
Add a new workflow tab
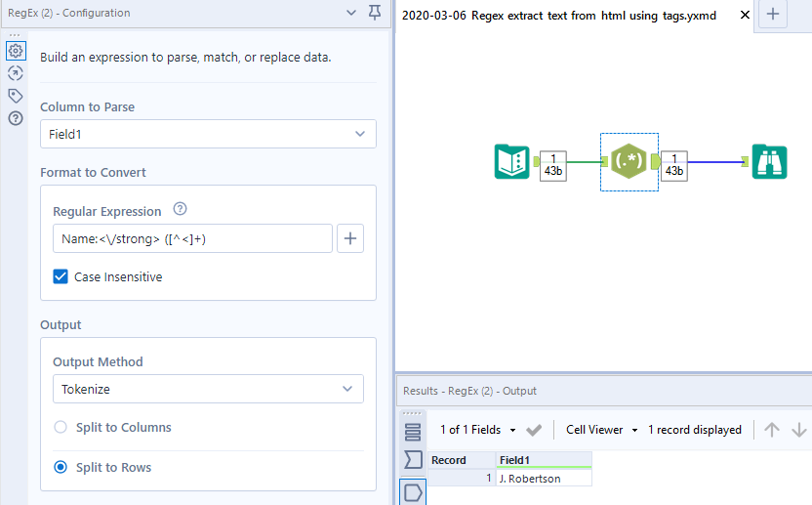[x=773, y=15]
